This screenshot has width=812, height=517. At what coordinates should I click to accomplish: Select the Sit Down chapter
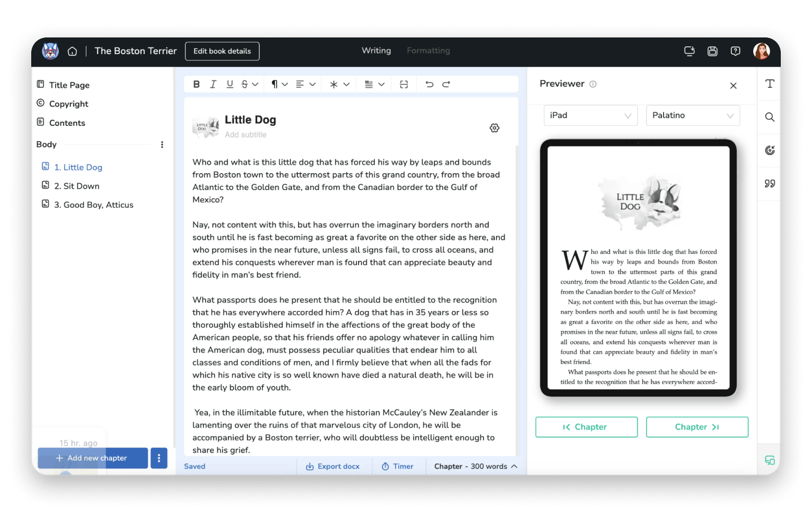pyautogui.click(x=77, y=186)
